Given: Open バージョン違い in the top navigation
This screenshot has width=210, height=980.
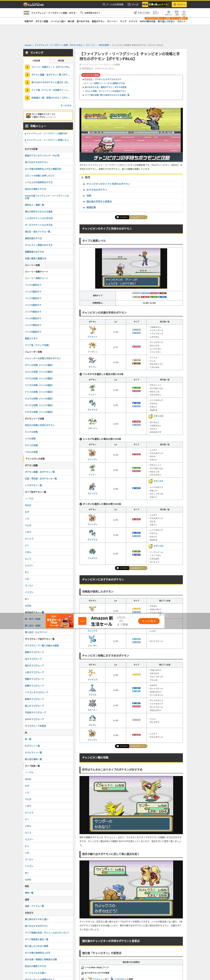Looking at the screenshot, I should coord(58,21).
